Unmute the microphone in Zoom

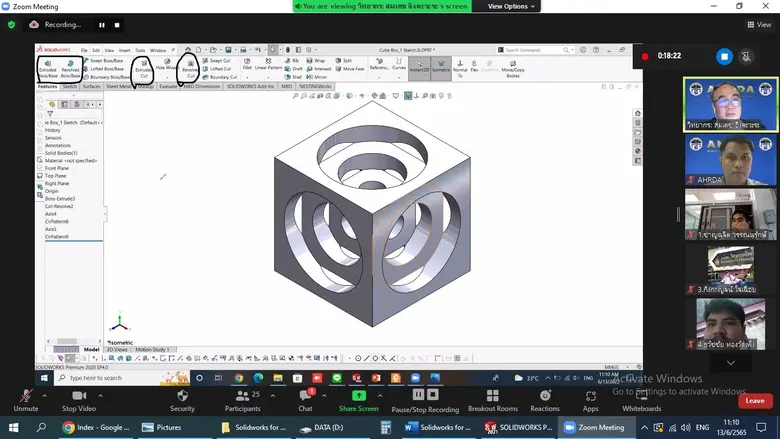pos(26,400)
